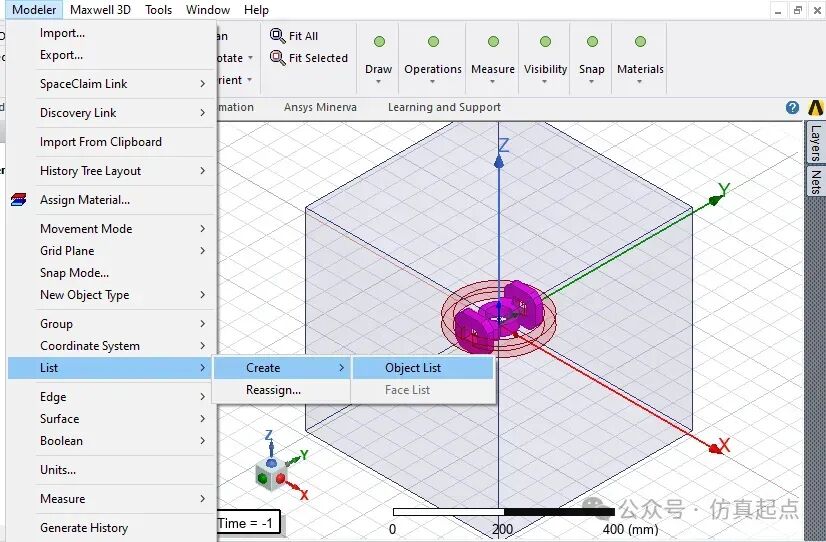Click the orientation axis cube gizmo

pos(270,476)
